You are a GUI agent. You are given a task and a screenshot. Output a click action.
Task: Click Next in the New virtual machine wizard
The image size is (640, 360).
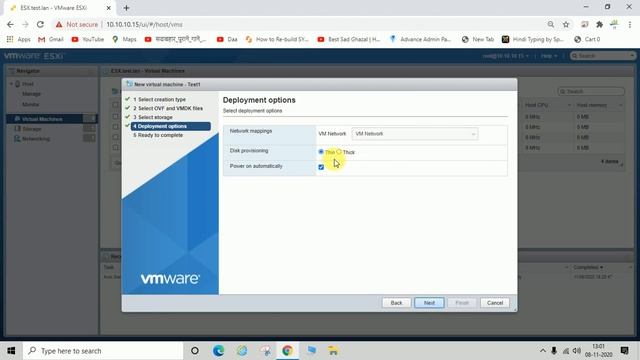point(429,303)
